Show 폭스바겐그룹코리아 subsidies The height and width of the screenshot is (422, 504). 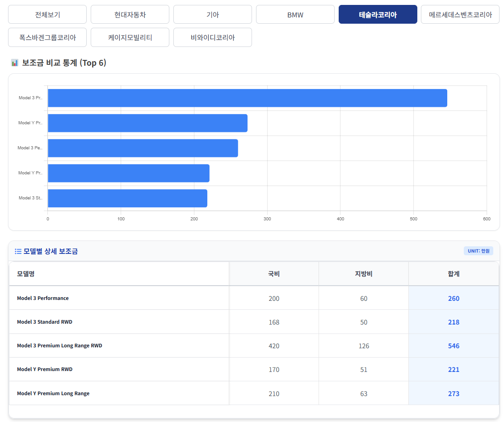47,38
